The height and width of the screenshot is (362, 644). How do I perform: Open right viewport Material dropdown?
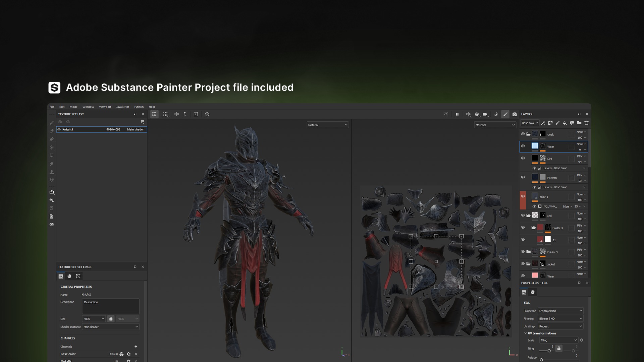pos(495,125)
